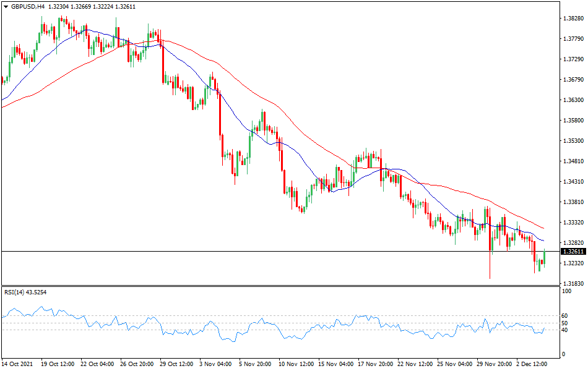Click the 1.38280 price axis label

(573, 19)
